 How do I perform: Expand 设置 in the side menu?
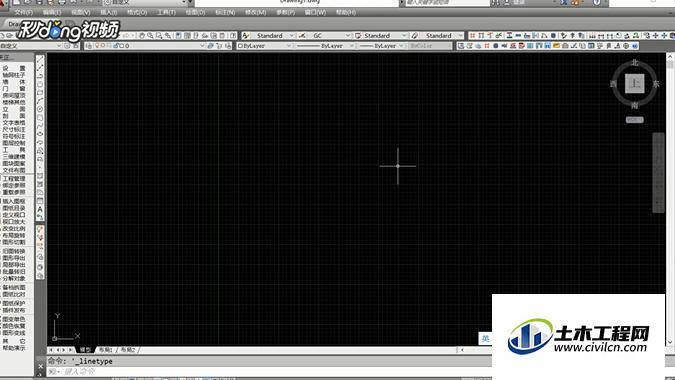point(14,68)
